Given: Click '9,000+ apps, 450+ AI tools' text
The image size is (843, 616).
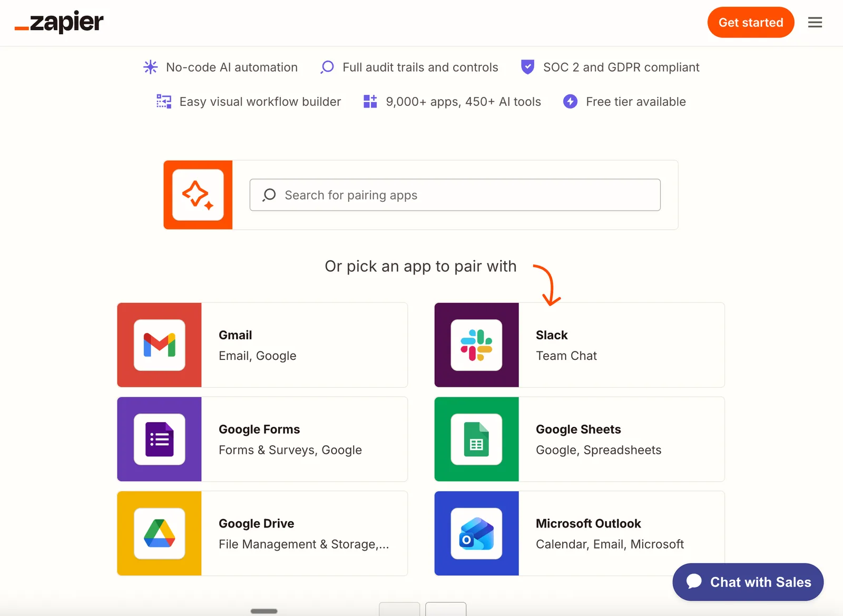Looking at the screenshot, I should 464,102.
